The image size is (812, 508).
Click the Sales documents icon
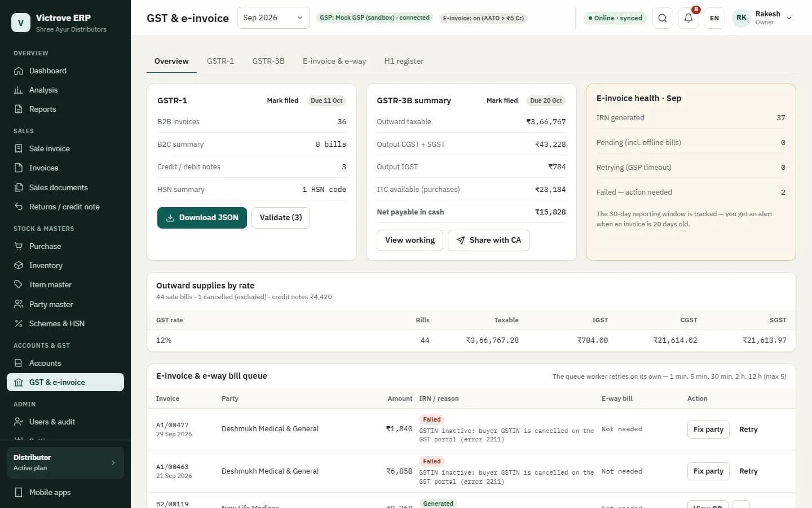pyautogui.click(x=19, y=187)
